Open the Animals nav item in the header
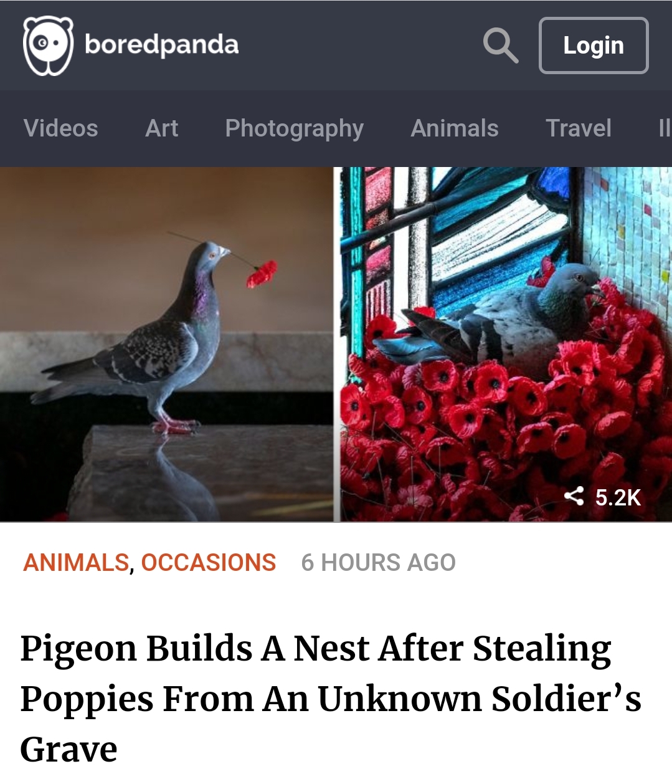 click(455, 128)
